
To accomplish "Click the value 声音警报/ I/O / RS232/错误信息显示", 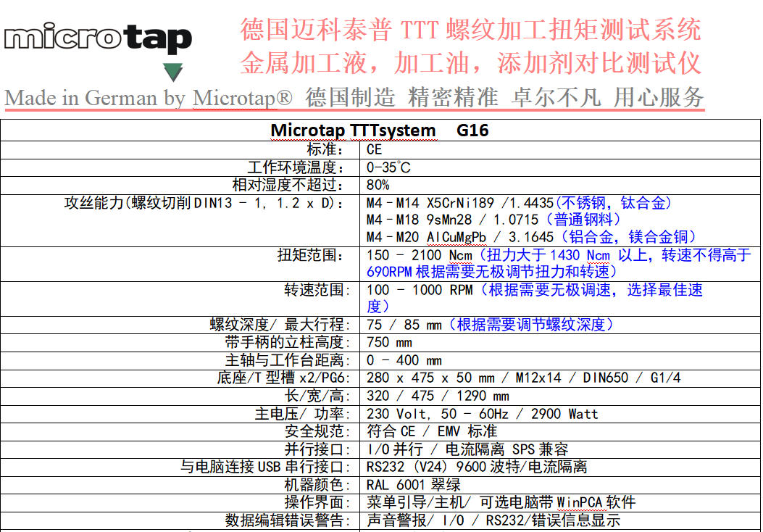I will (493, 520).
